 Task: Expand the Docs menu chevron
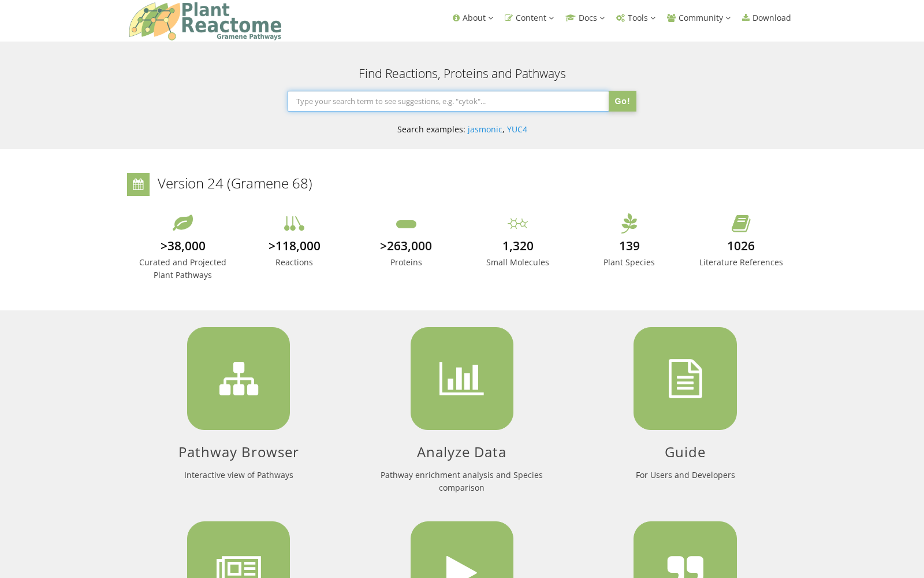602,18
